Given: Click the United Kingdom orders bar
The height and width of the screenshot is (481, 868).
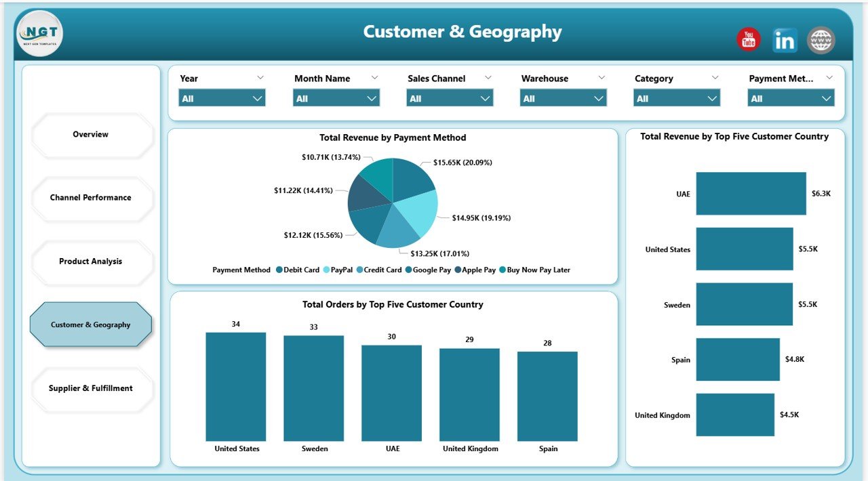Looking at the screenshot, I should click(469, 395).
